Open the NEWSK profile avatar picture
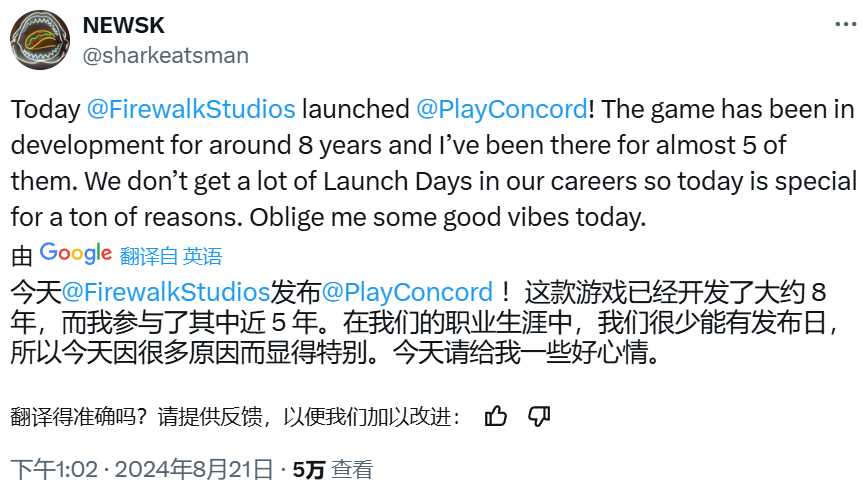 coord(39,41)
